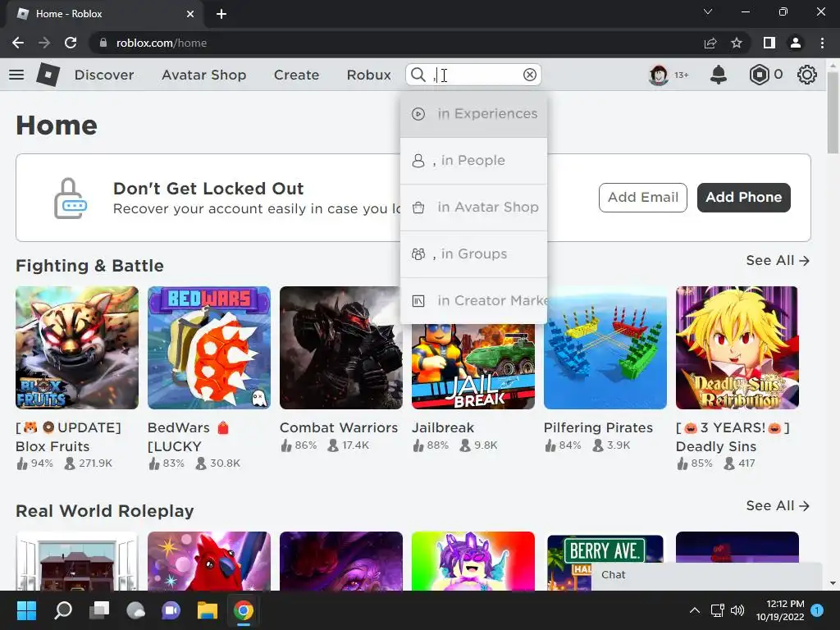Open the Avatar Shop page
840x630 pixels.
[x=204, y=75]
